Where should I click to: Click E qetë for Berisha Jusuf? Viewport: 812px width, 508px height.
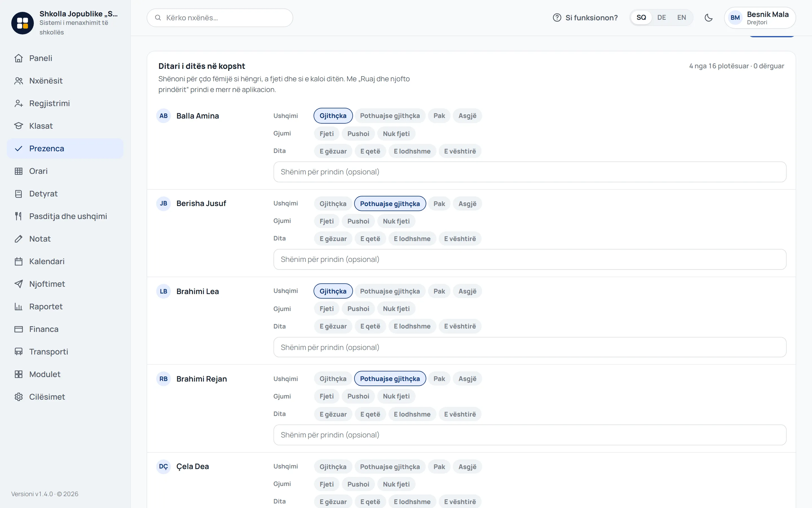(x=370, y=238)
